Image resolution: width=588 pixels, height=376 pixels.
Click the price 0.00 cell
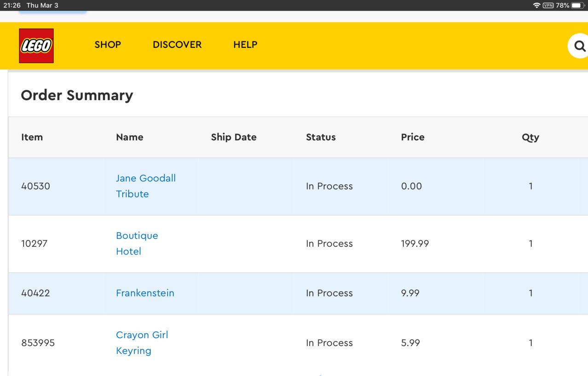411,186
